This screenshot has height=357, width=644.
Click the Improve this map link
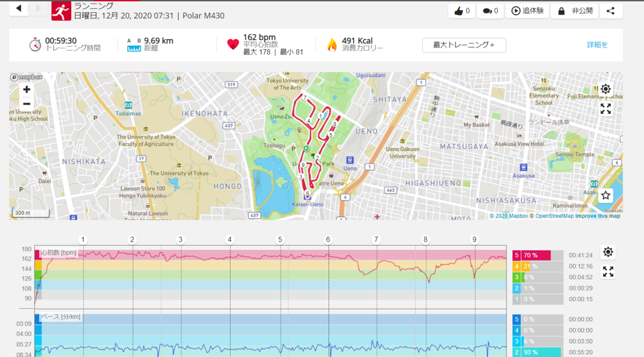598,216
